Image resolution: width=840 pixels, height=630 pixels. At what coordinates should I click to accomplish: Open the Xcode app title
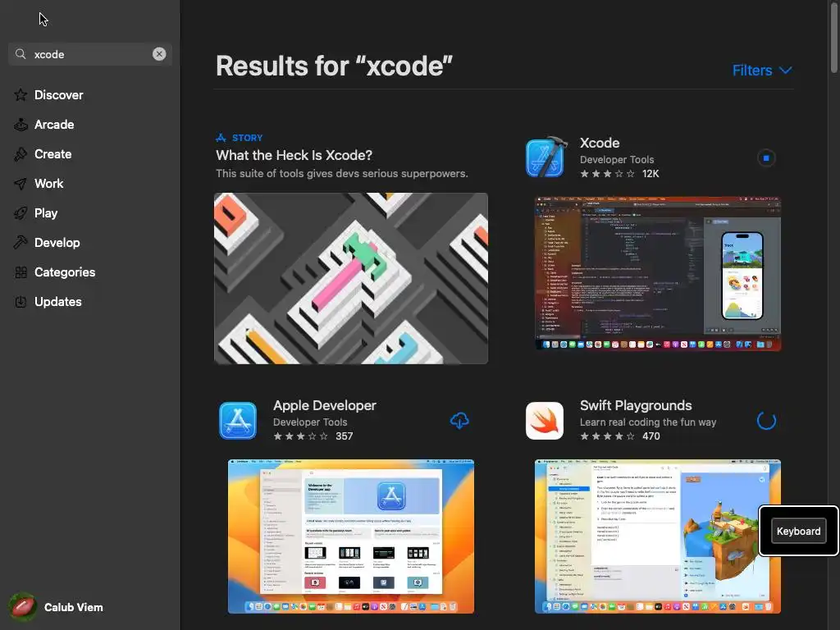tap(600, 143)
